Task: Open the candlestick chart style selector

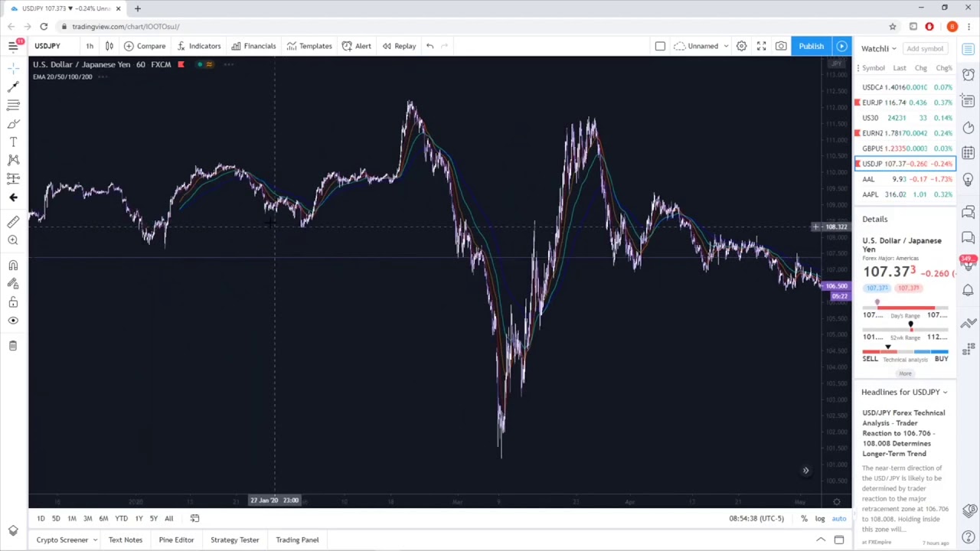Action: [x=109, y=46]
